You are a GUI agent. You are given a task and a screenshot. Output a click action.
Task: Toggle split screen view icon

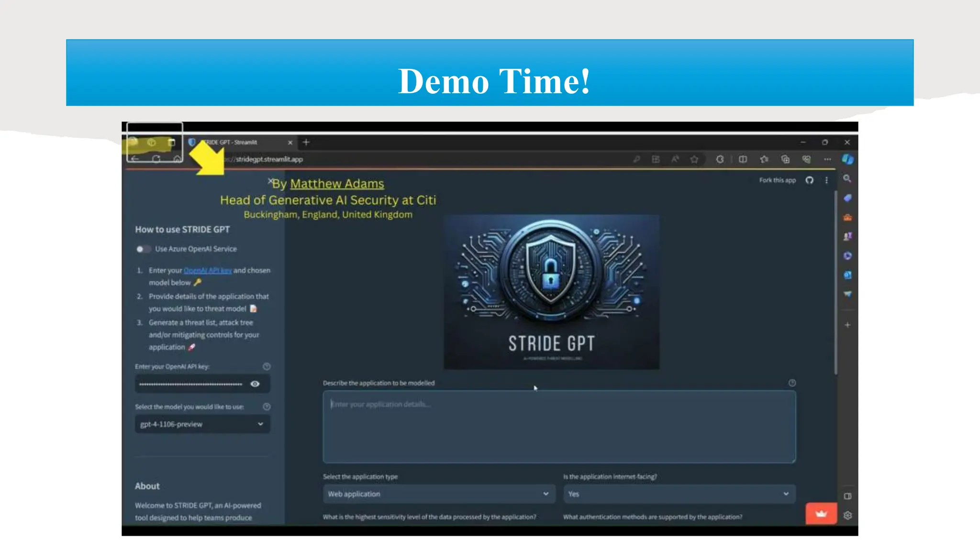[743, 159]
